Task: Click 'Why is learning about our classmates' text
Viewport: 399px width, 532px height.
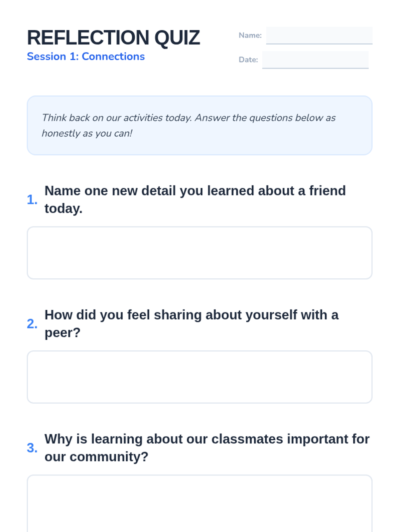Action: tap(207, 439)
